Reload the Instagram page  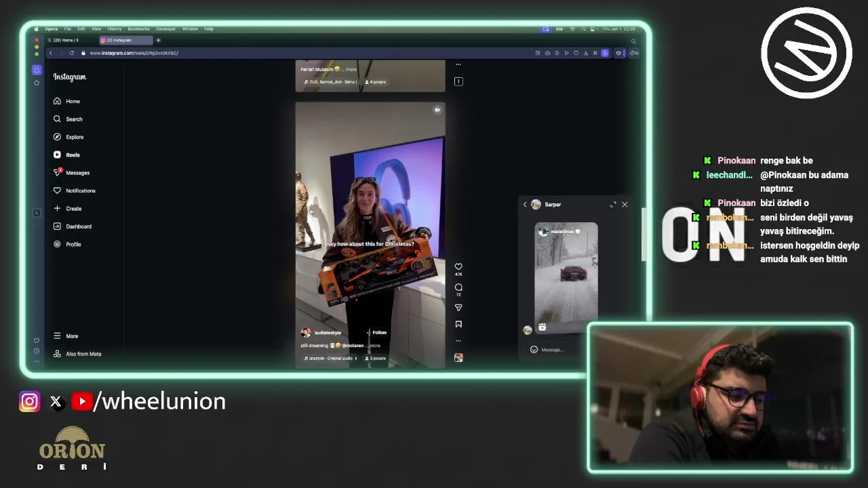pos(71,53)
